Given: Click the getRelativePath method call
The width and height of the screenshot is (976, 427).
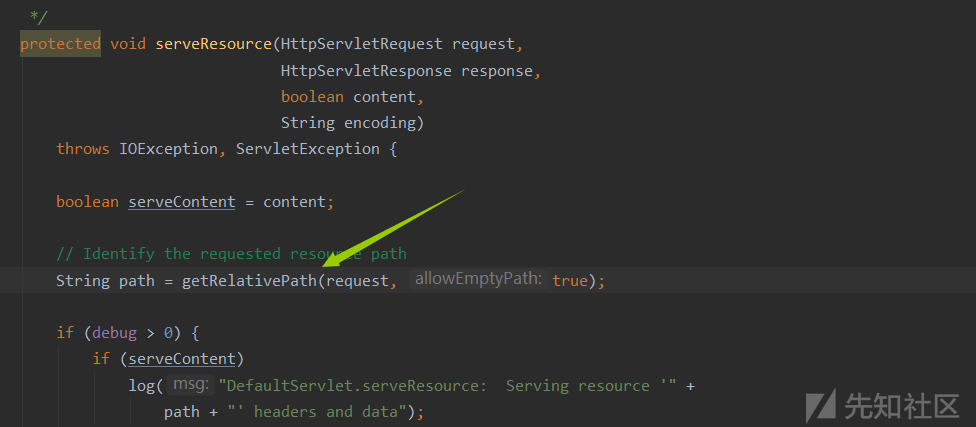Looking at the screenshot, I should click(x=248, y=281).
